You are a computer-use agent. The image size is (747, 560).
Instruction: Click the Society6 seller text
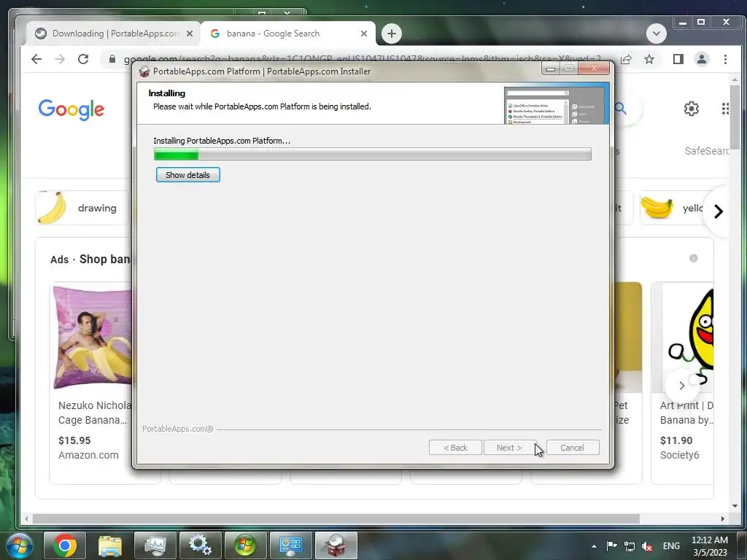point(679,455)
